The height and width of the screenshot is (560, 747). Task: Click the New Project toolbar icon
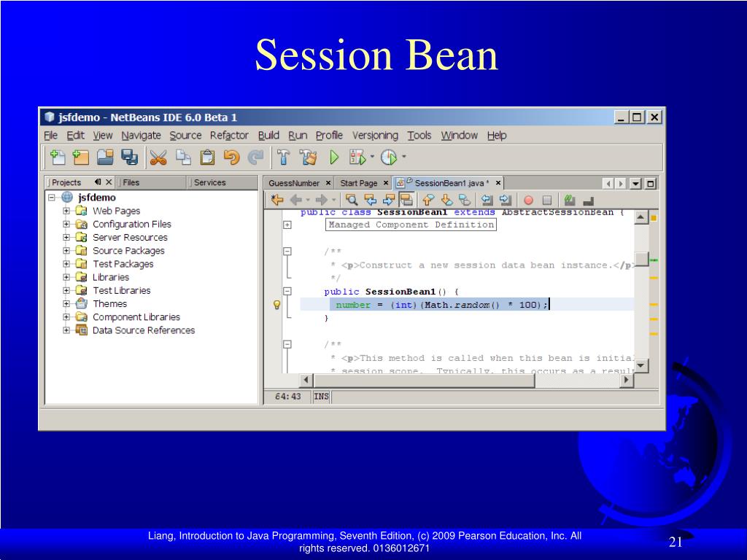[x=80, y=157]
